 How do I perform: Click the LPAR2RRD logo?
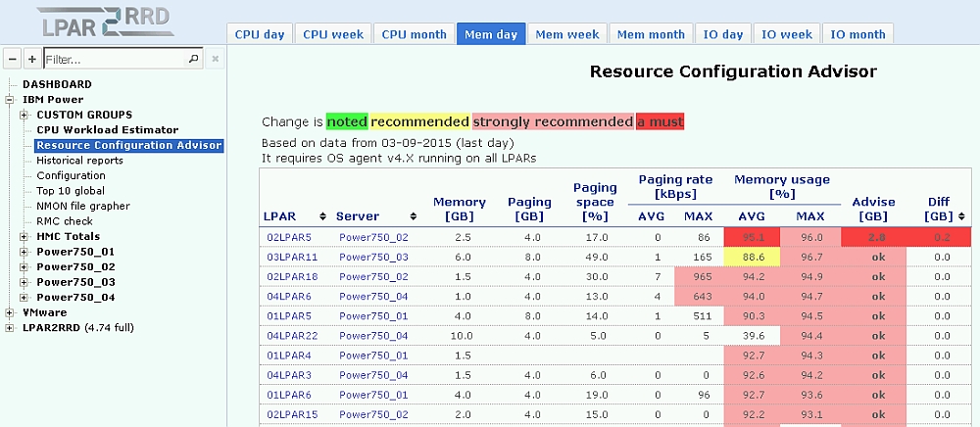point(106,22)
